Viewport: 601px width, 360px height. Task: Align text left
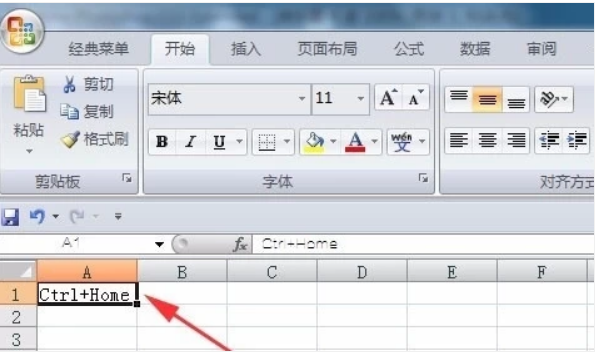pyautogui.click(x=458, y=140)
